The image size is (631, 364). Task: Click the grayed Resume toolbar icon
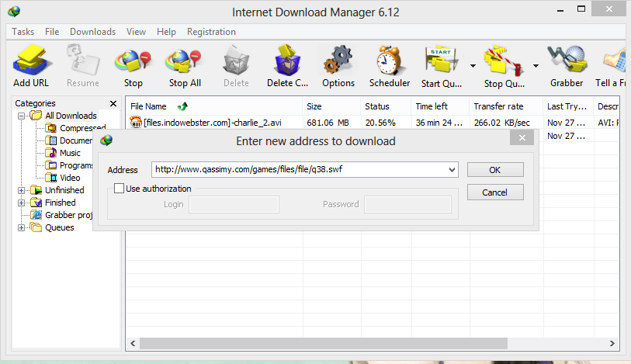tap(83, 61)
